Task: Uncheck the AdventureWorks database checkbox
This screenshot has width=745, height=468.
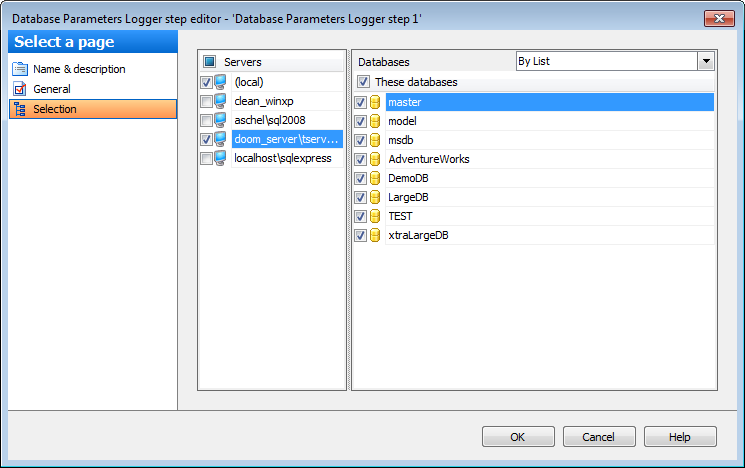Action: coord(361,159)
